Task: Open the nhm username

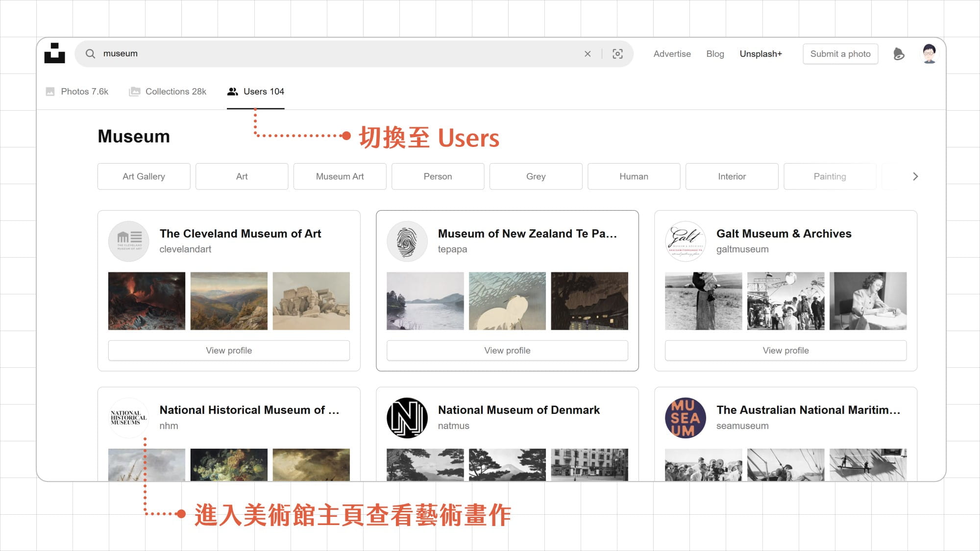Action: 169,426
